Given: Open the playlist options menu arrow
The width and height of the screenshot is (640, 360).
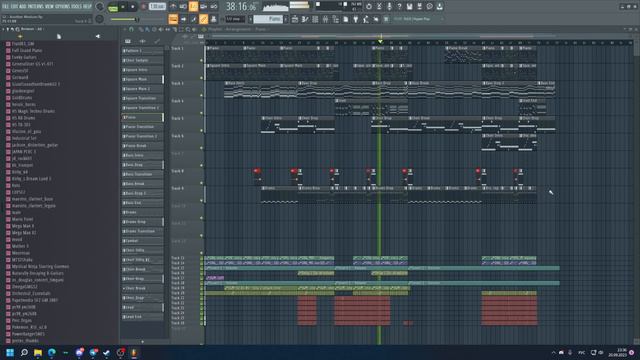Looking at the screenshot, I should 125,29.
